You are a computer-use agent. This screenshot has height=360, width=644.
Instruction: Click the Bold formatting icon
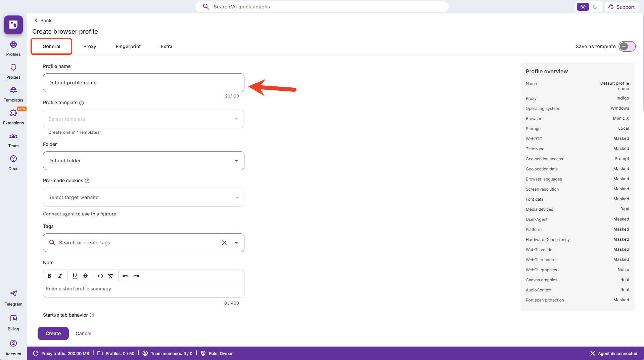click(49, 276)
